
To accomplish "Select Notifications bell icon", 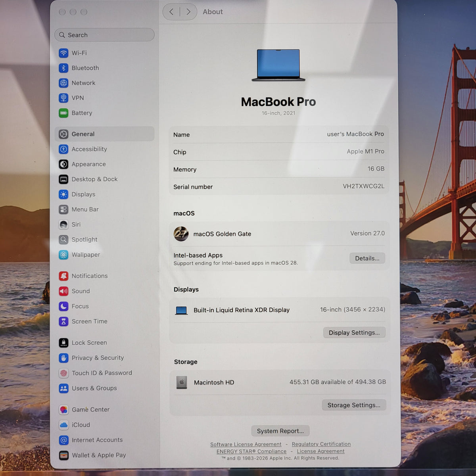I will [x=63, y=276].
